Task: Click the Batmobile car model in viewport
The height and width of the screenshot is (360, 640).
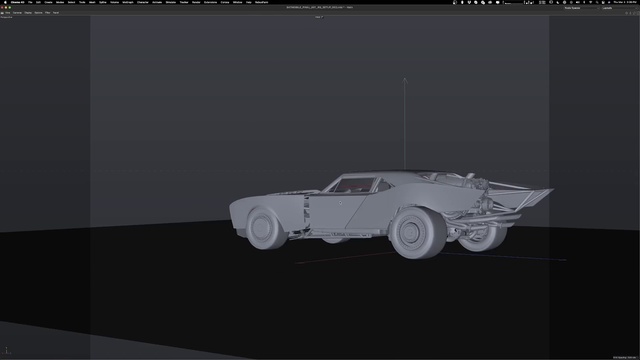Action: [390, 214]
